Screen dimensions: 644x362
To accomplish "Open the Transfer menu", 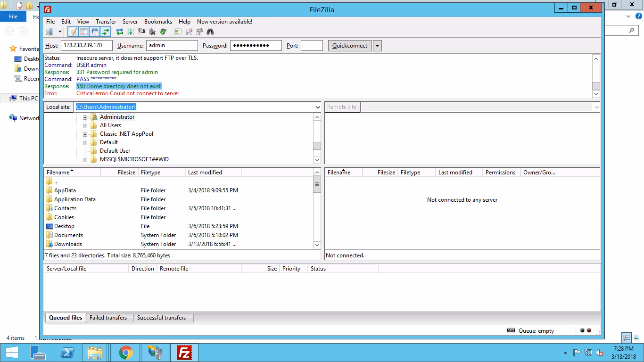I will pos(106,22).
